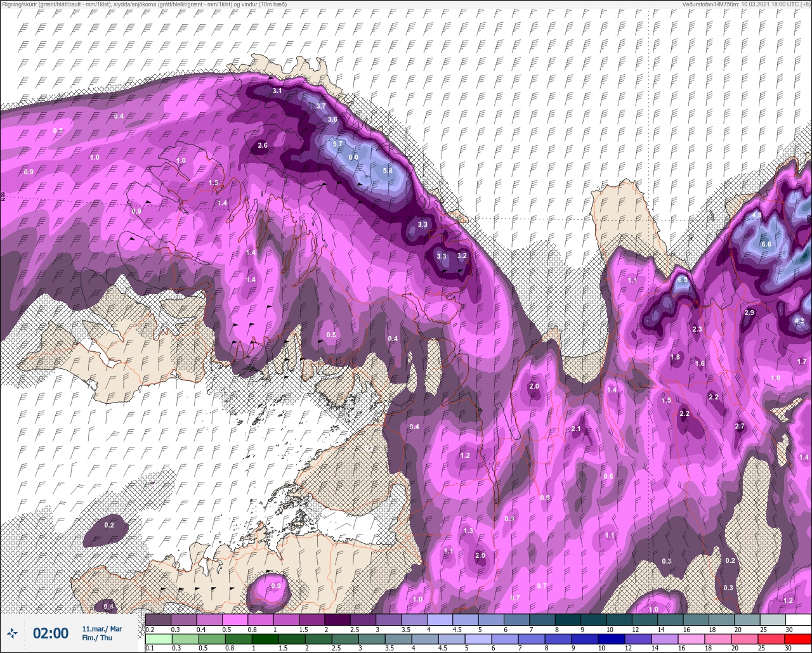The height and width of the screenshot is (653, 812).
Task: Click the '5.7' precipitation value on the map
Action: tap(337, 144)
